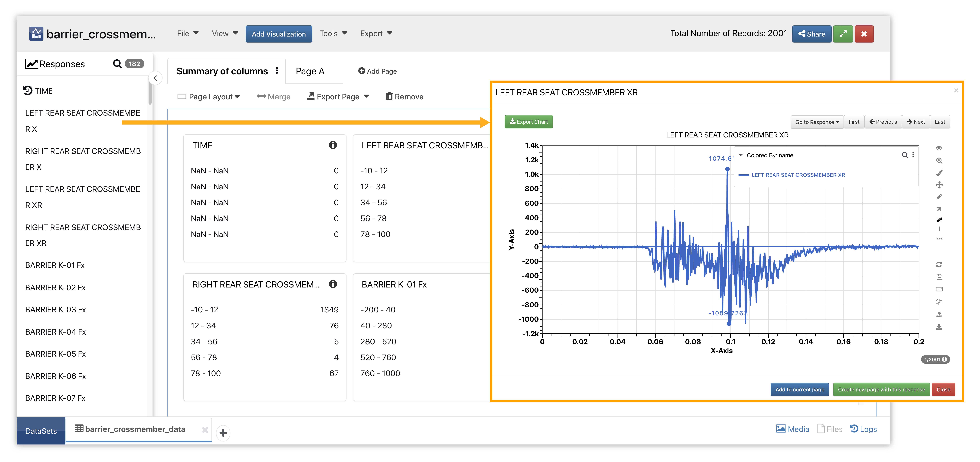Click Add to current page
This screenshot has height=462, width=980.
(x=800, y=389)
